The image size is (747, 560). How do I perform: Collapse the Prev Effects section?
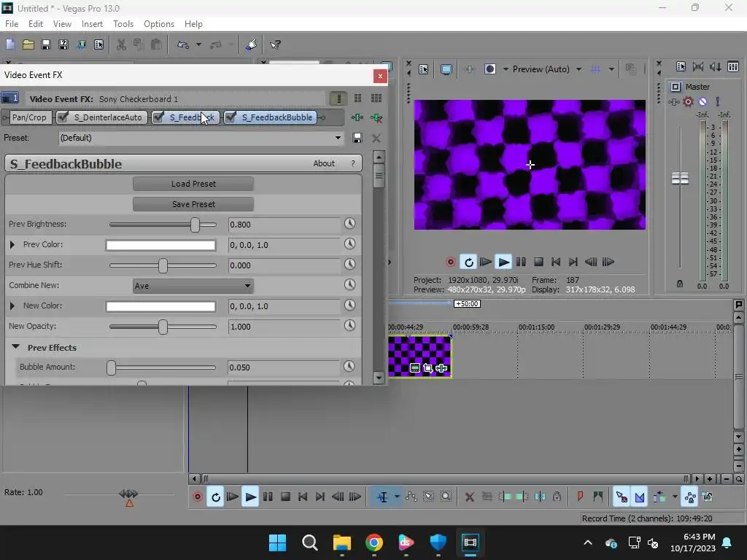[x=16, y=347]
